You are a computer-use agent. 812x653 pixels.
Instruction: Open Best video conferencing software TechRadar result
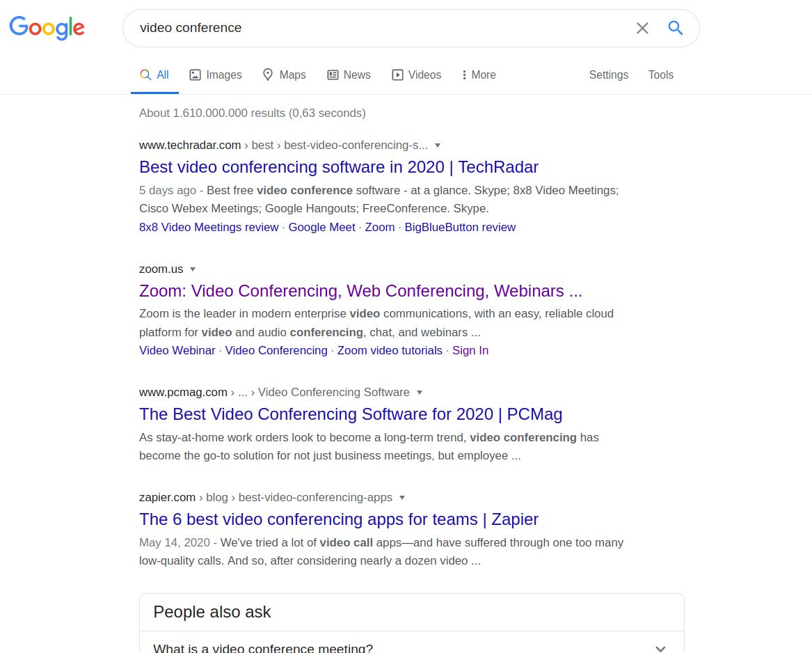point(339,167)
